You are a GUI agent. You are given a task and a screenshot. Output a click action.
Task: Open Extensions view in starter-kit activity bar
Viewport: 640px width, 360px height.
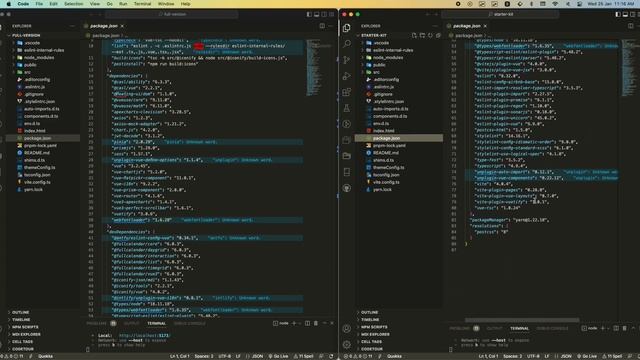coord(347,92)
